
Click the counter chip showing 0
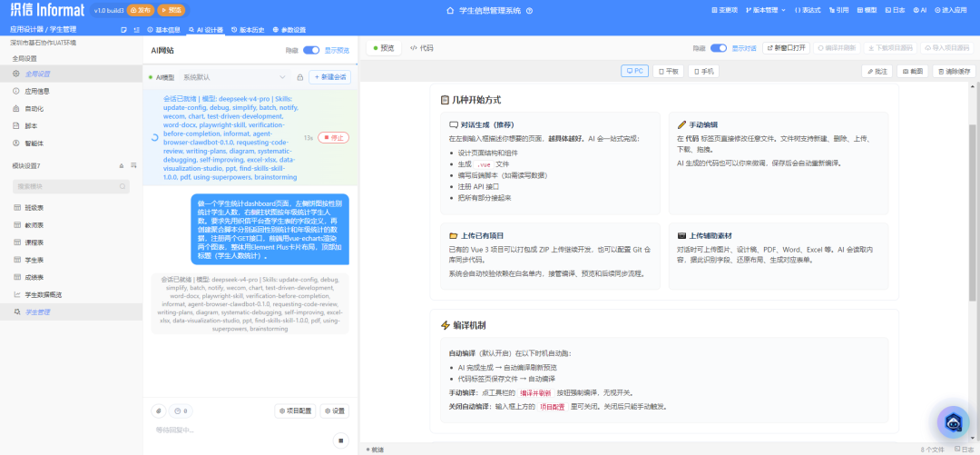181,410
